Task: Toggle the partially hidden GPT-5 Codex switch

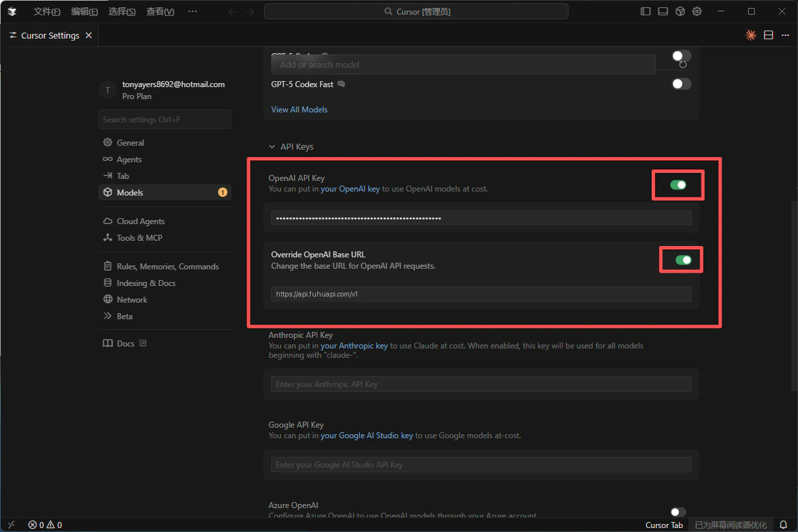Action: (681, 56)
